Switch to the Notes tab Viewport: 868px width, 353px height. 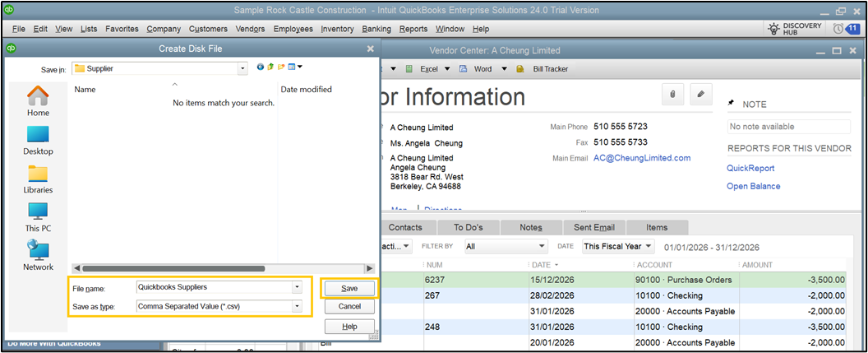(x=531, y=227)
